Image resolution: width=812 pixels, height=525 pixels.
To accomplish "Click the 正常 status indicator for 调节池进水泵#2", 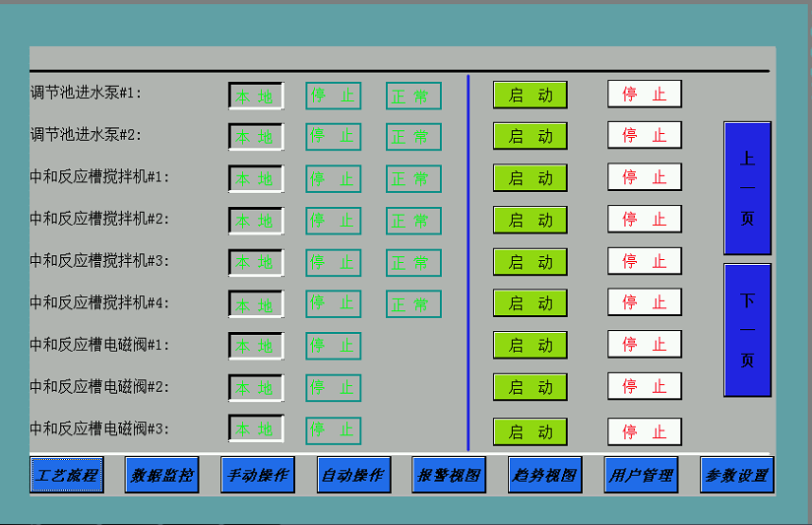I will coord(413,137).
